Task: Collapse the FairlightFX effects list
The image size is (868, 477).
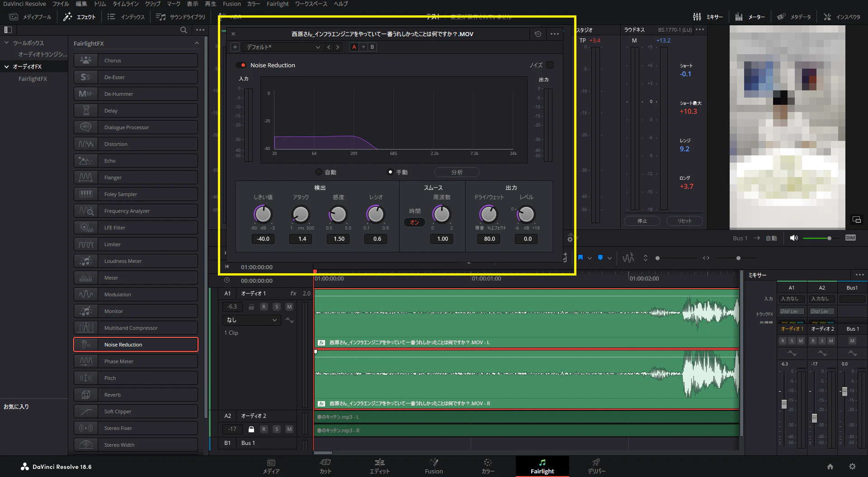Action: point(196,43)
